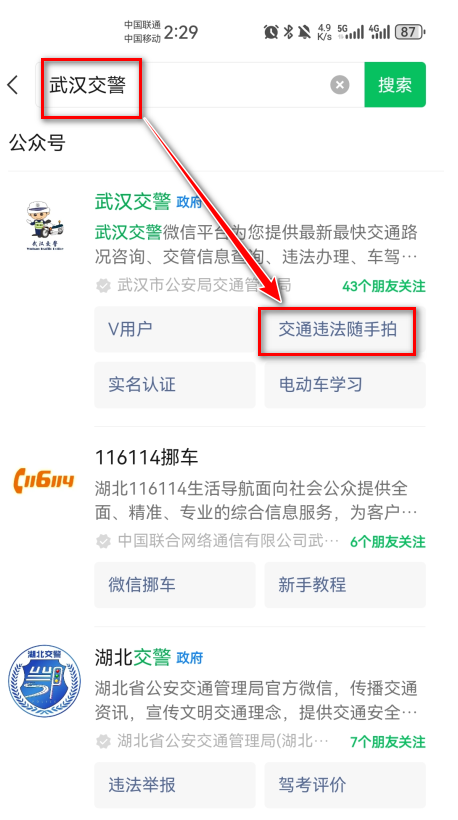
Task: Tap the back arrow icon
Action: (13, 85)
